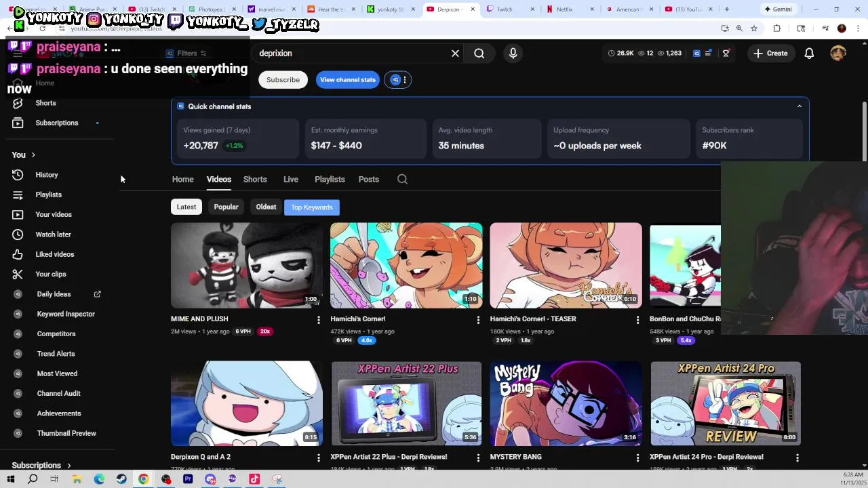Open the MIME AND PLUSH video thumbnail
The width and height of the screenshot is (868, 488).
pos(247,266)
